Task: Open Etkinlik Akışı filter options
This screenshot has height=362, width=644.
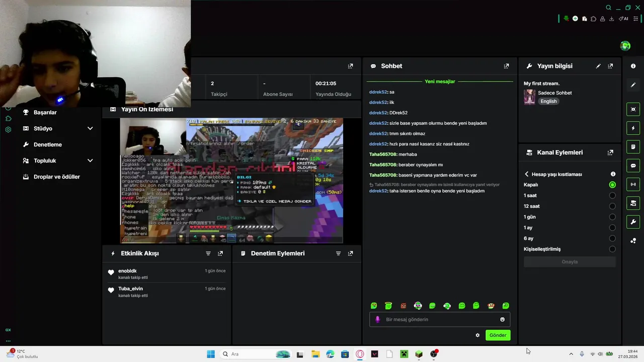Action: (x=208, y=253)
